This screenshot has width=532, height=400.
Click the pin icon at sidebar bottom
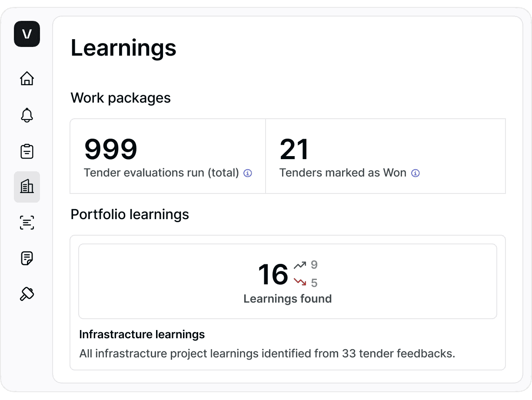[x=27, y=294]
